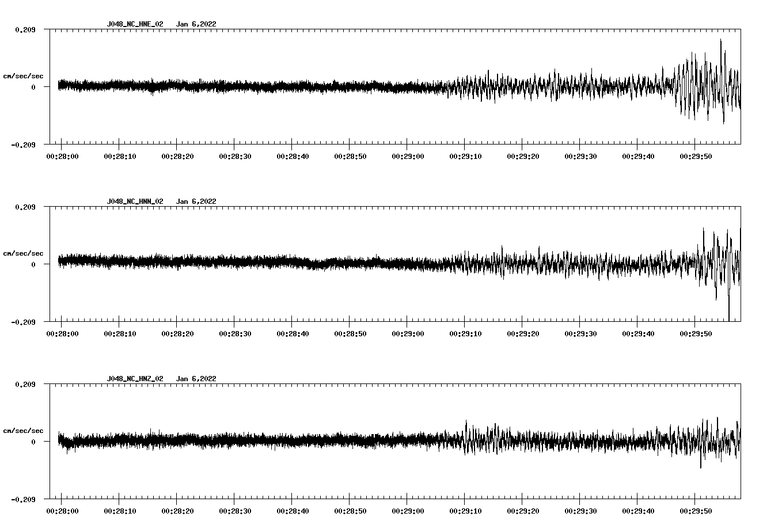The height and width of the screenshot is (532, 782).
Task: Click the 00:29:10 tick label on HNN axis
Action: point(465,333)
